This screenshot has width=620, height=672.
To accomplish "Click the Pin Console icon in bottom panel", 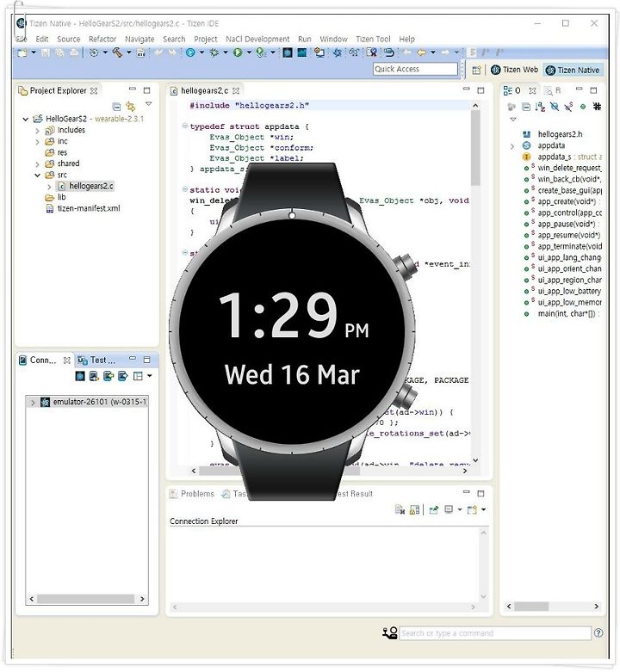I will tap(433, 510).
